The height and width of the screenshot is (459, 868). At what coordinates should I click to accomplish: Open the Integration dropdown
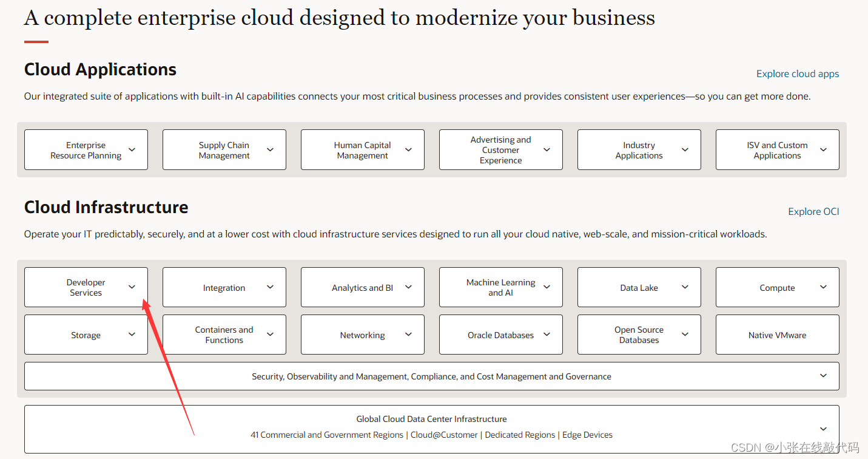224,287
